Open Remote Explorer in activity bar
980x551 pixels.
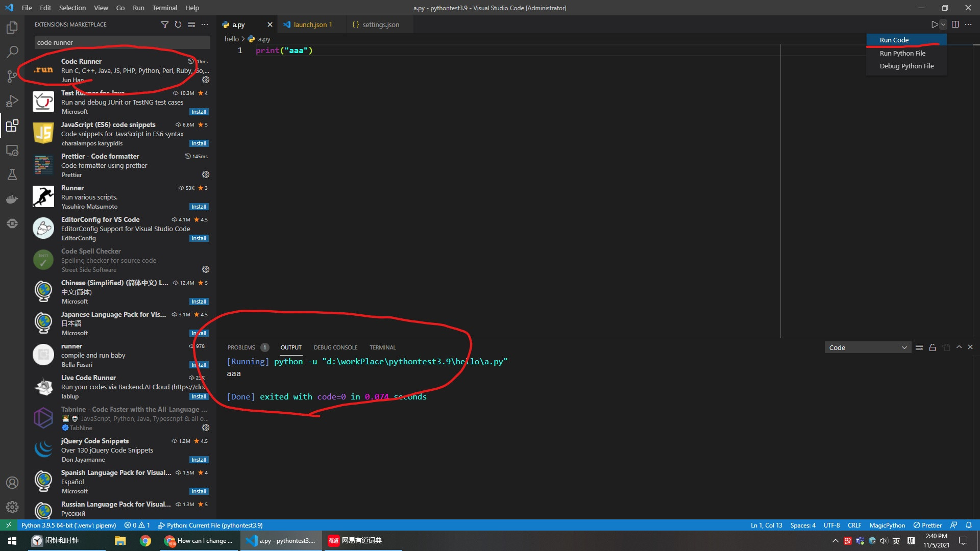click(12, 150)
